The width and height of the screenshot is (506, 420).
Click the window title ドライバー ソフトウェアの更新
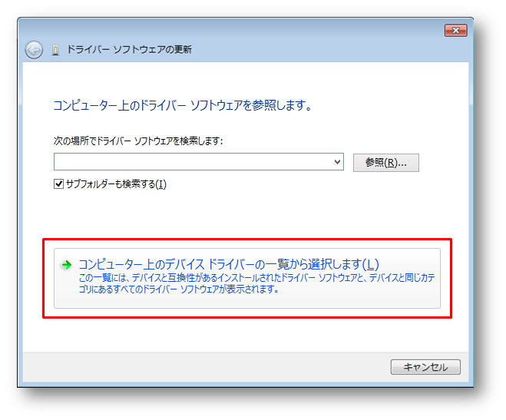[x=129, y=50]
